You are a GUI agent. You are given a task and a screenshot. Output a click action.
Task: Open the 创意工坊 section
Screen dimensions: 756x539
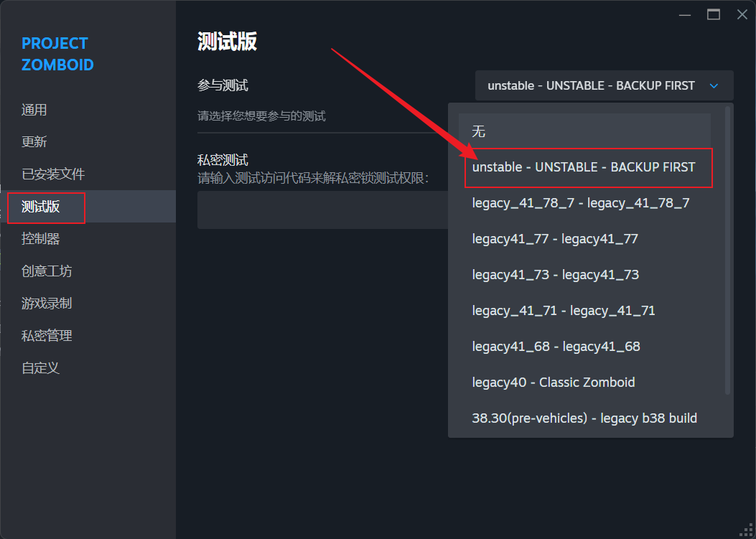(47, 271)
